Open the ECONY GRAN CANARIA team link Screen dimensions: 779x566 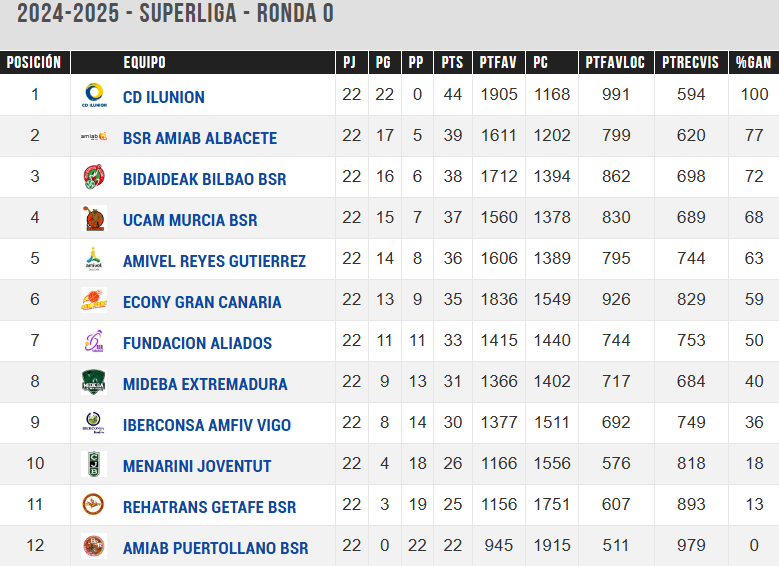pos(202,302)
